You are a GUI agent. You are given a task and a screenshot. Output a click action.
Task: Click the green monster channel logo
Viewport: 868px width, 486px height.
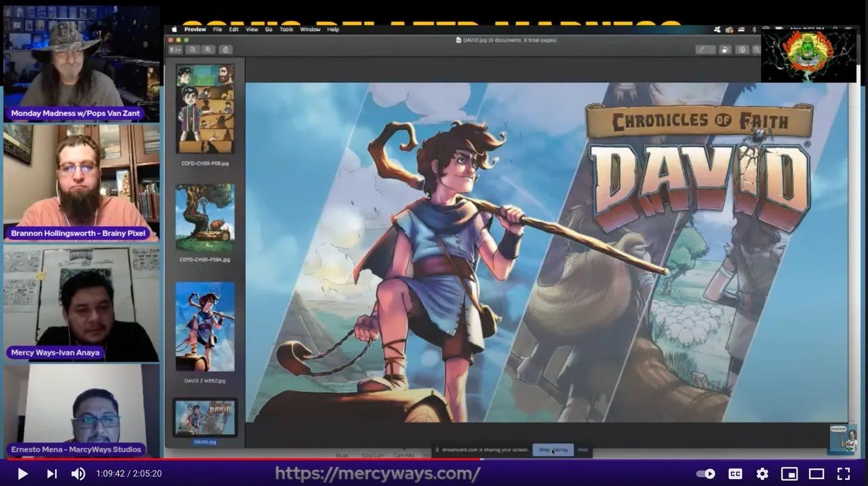tap(808, 55)
